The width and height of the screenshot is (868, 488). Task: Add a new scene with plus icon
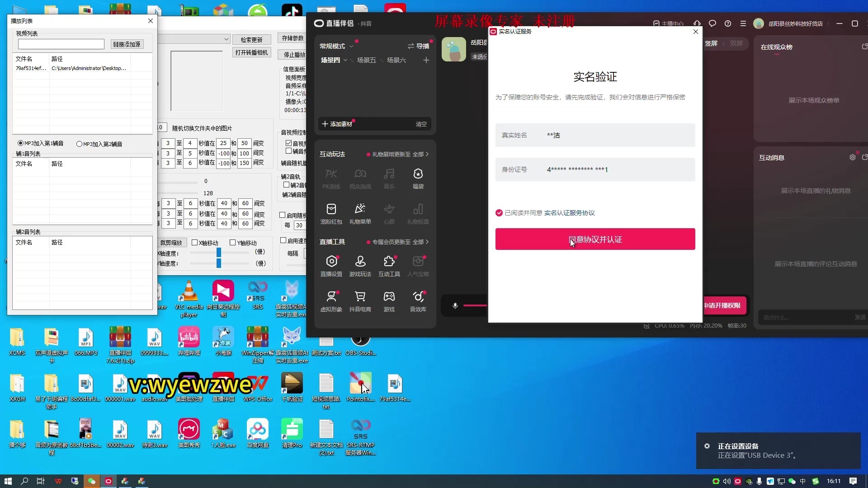426,60
